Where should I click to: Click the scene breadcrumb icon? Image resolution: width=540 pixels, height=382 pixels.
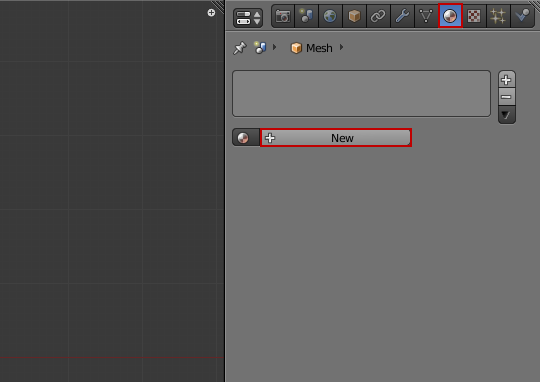pos(260,48)
